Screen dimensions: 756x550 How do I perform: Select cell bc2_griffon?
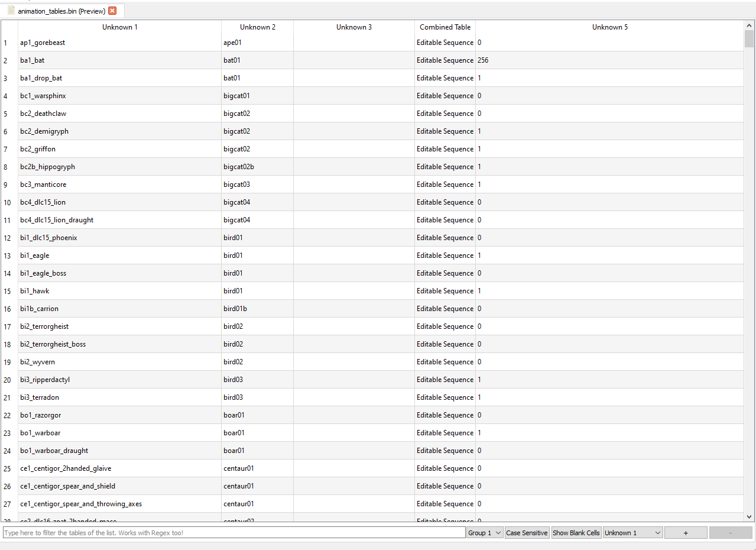pos(120,149)
